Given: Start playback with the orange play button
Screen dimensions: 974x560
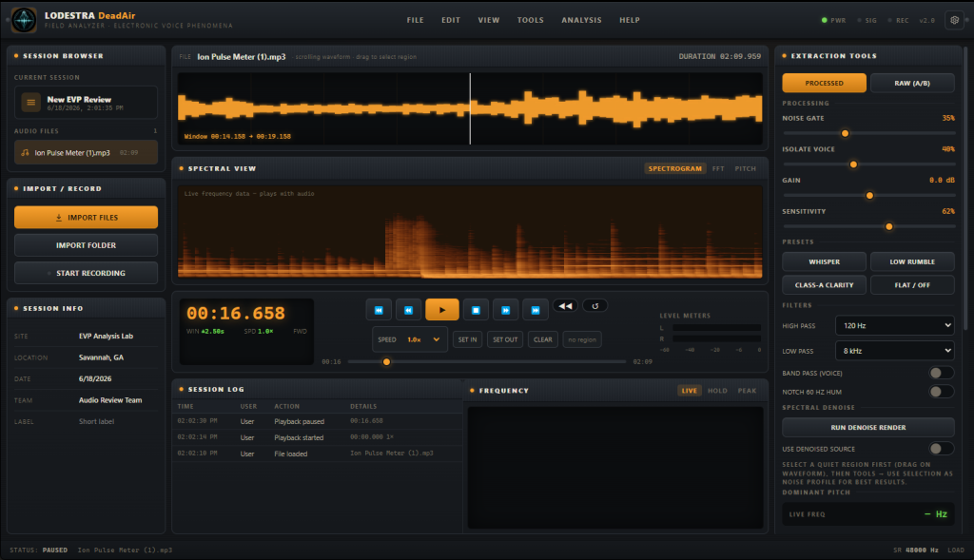Looking at the screenshot, I should (442, 310).
